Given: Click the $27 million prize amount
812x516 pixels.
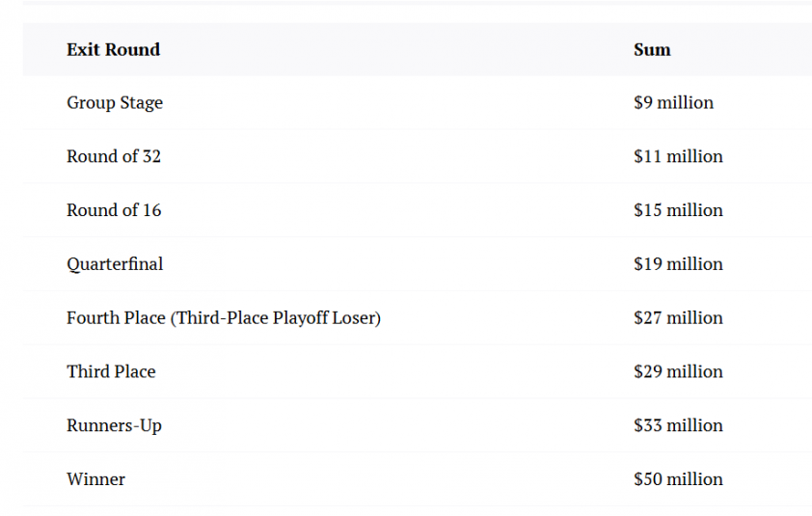Looking at the screenshot, I should [x=678, y=317].
